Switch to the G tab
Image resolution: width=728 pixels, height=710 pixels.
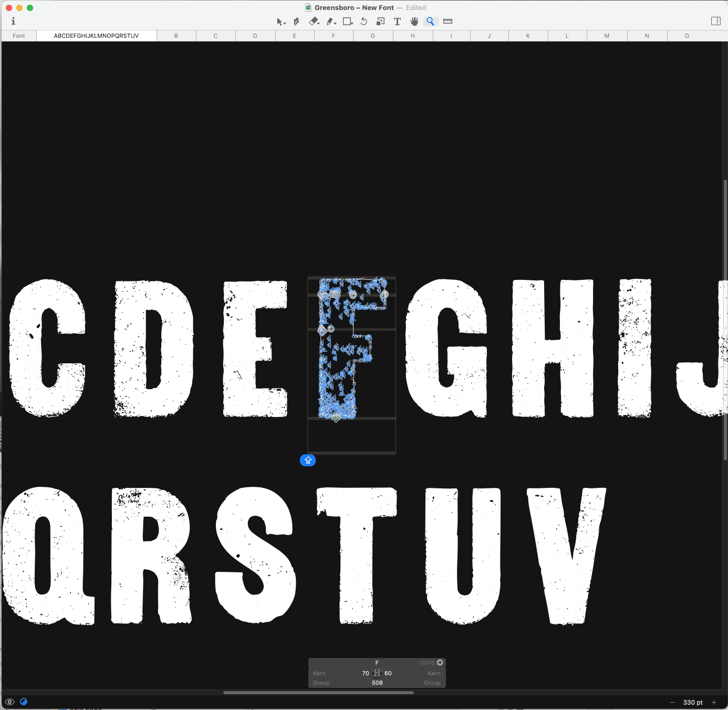click(373, 36)
